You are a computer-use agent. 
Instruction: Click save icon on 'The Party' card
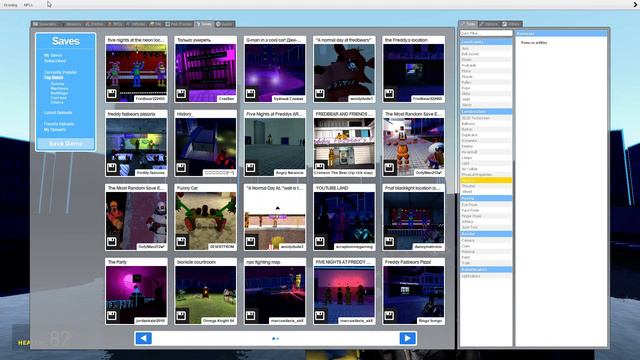pos(111,315)
